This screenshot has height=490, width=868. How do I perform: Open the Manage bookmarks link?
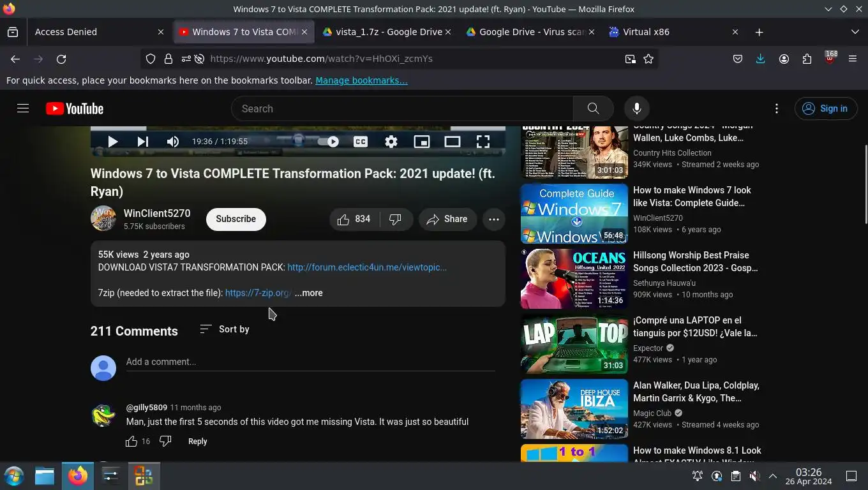click(x=361, y=80)
